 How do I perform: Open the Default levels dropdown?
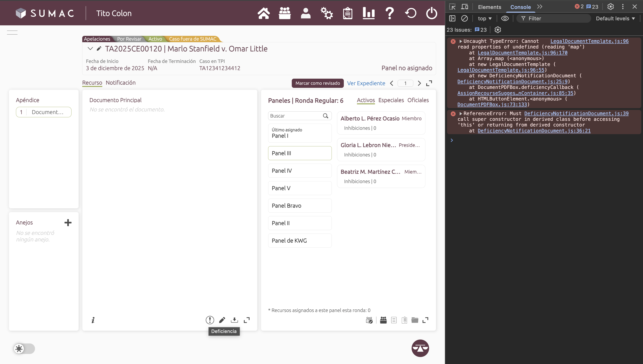pos(615,19)
